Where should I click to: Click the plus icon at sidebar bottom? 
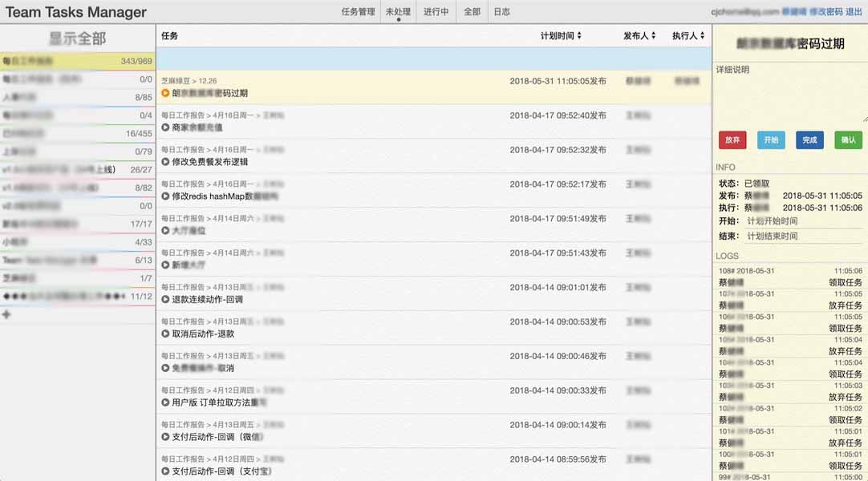tap(7, 315)
